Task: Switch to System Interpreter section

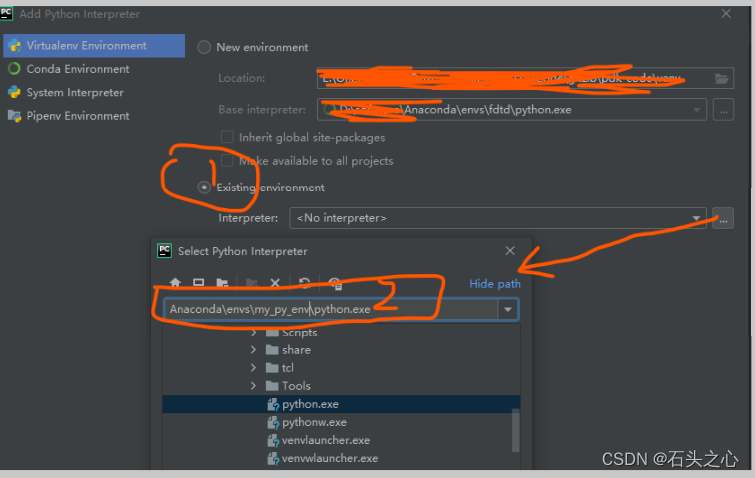Action: [94, 92]
